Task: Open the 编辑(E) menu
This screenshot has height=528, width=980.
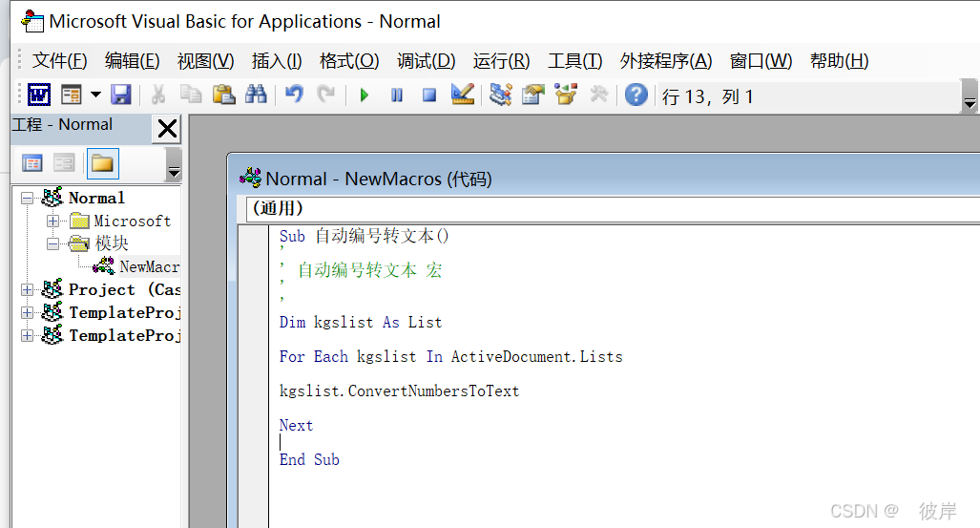Action: (x=132, y=61)
